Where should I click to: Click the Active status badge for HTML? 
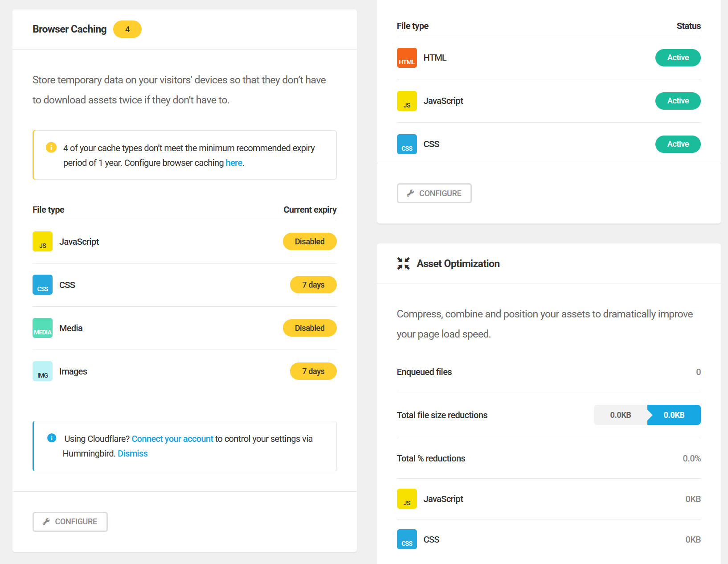678,58
